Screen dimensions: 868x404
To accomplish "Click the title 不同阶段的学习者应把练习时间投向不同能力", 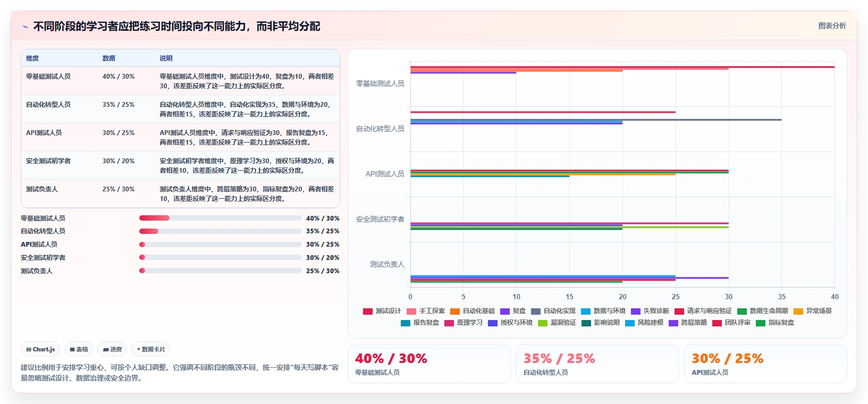I will click(x=176, y=27).
